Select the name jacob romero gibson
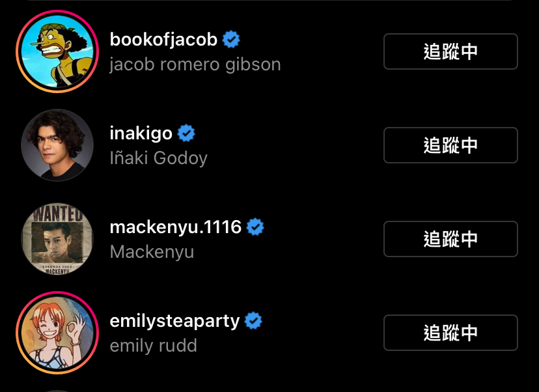 [195, 64]
